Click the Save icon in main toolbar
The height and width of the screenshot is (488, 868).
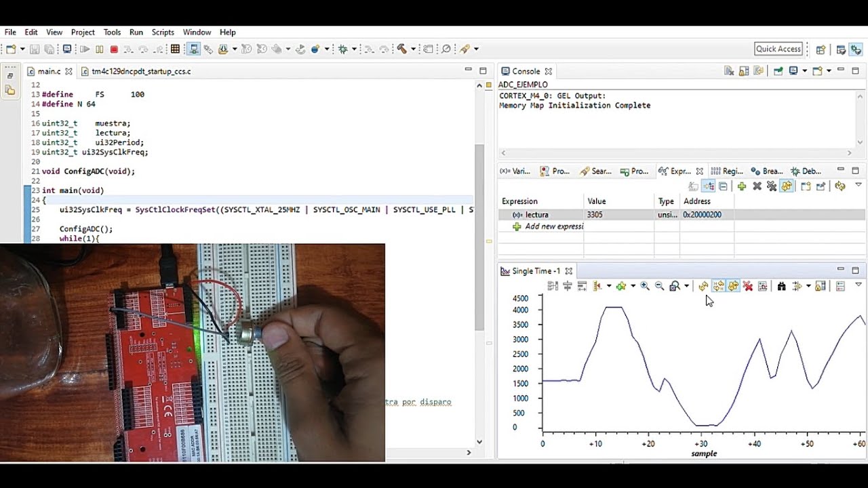35,49
